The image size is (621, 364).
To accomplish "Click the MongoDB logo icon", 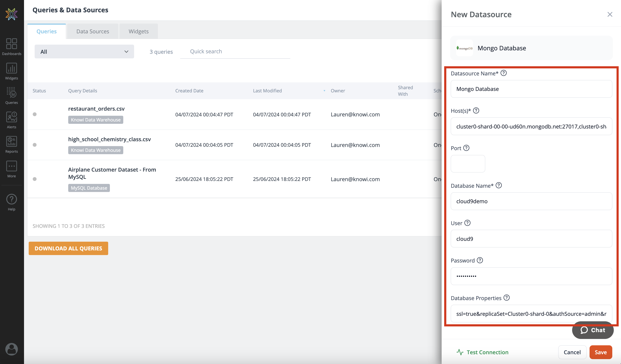I will click(x=465, y=48).
